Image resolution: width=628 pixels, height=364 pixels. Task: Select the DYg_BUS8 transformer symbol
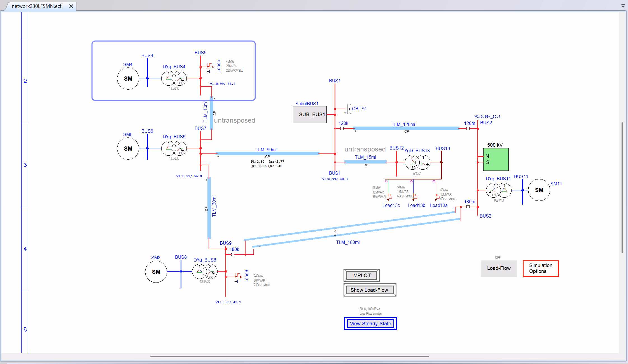[x=205, y=271]
